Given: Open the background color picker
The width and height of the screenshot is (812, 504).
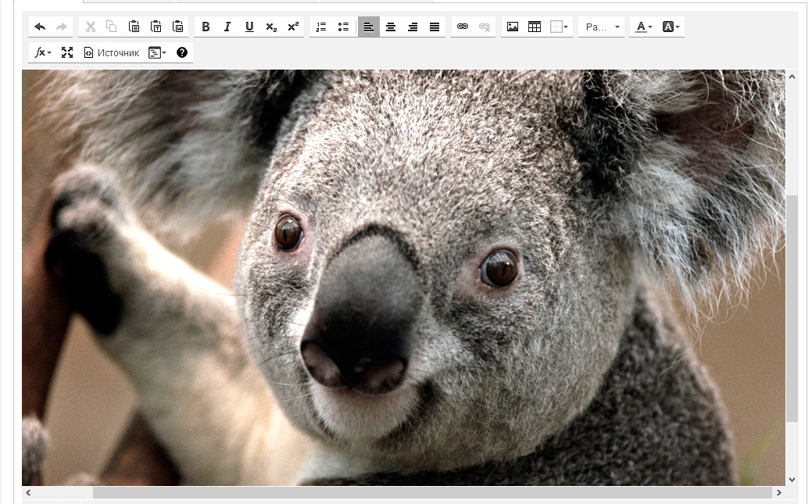Looking at the screenshot, I should pos(671,27).
